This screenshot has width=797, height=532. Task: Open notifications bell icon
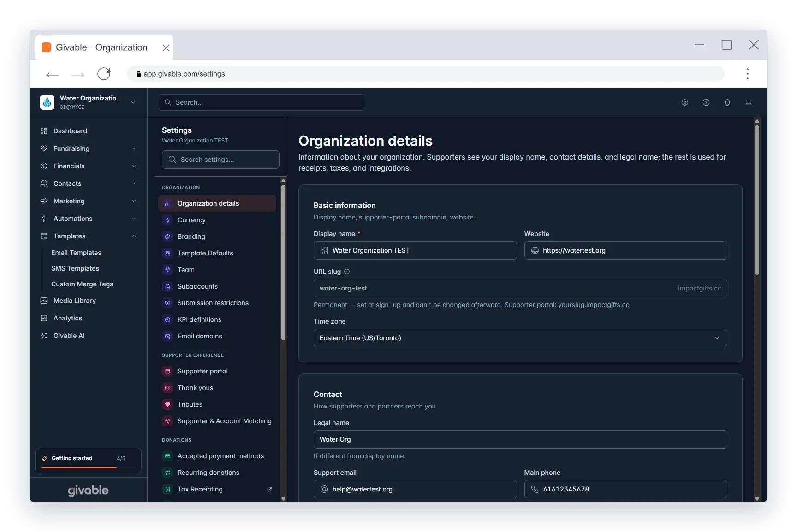click(x=727, y=102)
